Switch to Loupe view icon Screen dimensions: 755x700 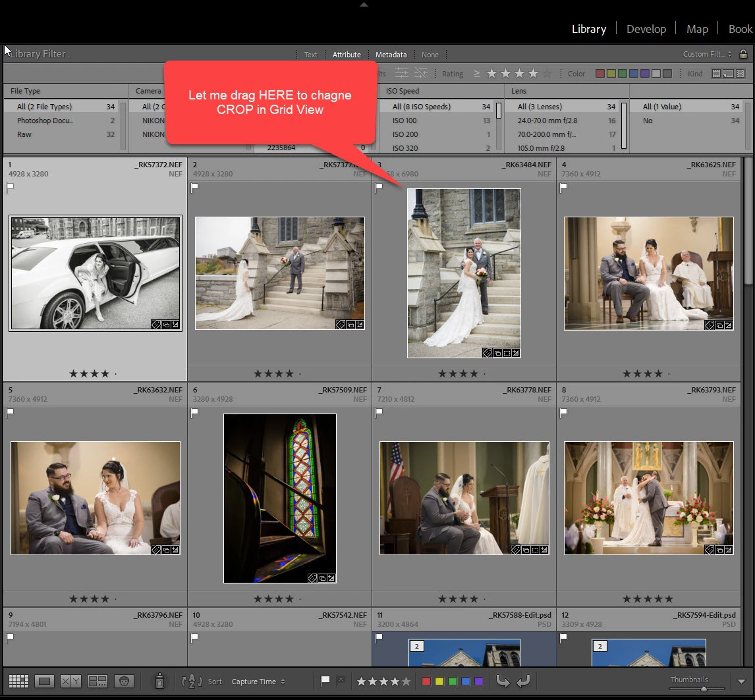click(44, 681)
